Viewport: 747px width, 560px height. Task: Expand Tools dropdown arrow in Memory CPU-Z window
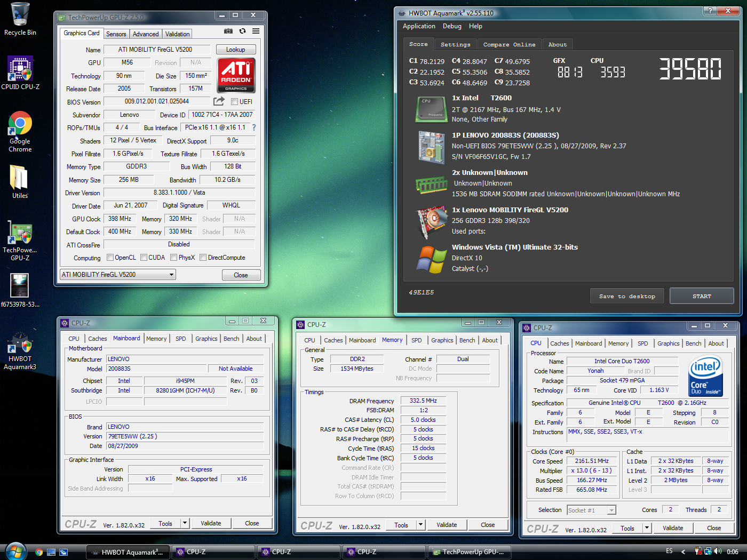tap(420, 525)
